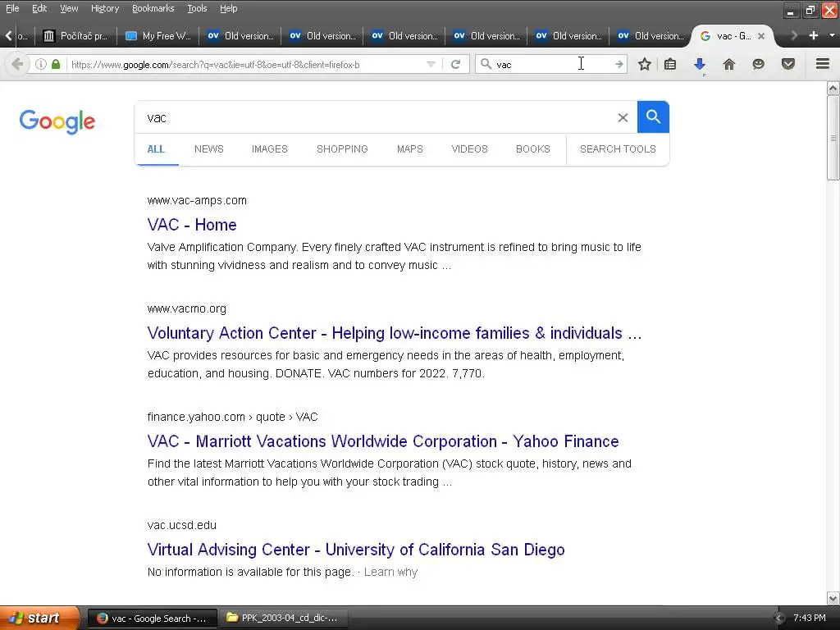The width and height of the screenshot is (840, 630).
Task: Open the Firefox hamburger menu
Action: tap(823, 64)
